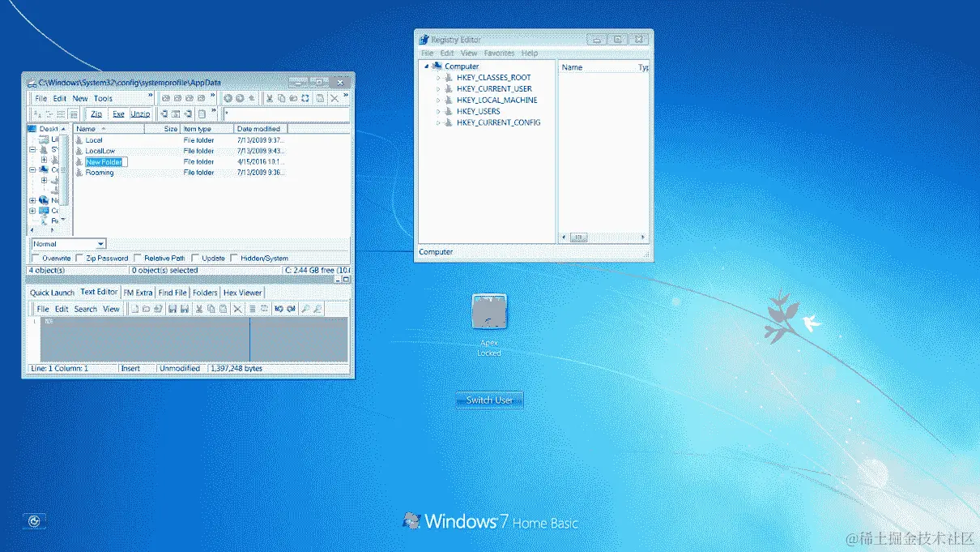Enable the Zip Password checkbox
Viewport: 980px width, 552px height.
79,259
